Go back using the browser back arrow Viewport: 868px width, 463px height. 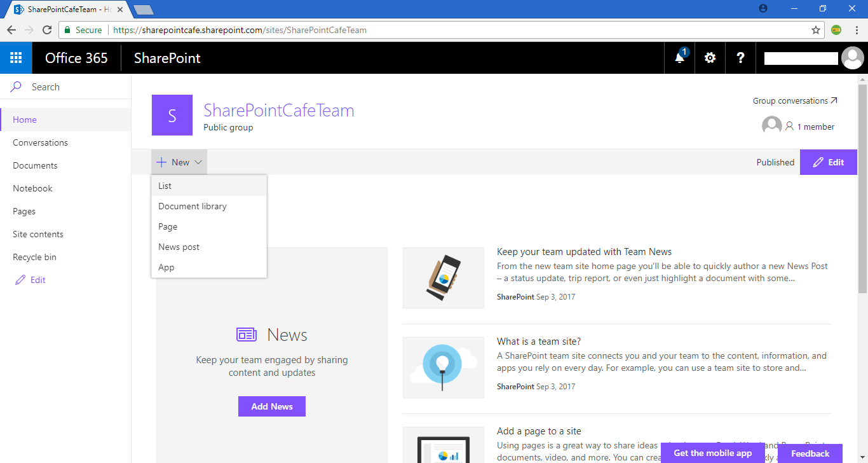[11, 30]
